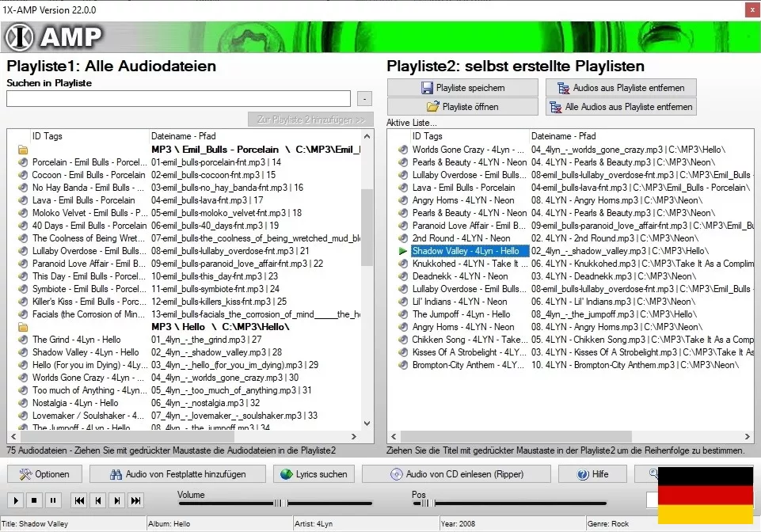Open a playlist with Playliste öffnen

[462, 107]
